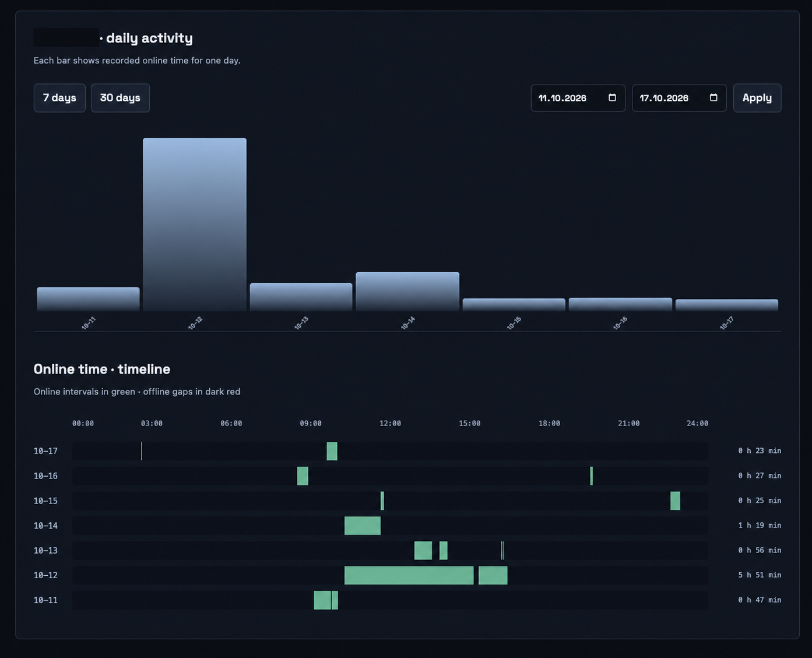Click the "0 h 27 min" duration

point(760,476)
